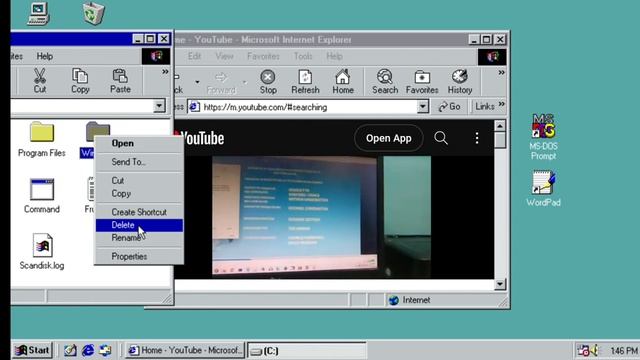This screenshot has height=360, width=640.
Task: Click the Search button in Internet Explorer
Action: [x=384, y=82]
